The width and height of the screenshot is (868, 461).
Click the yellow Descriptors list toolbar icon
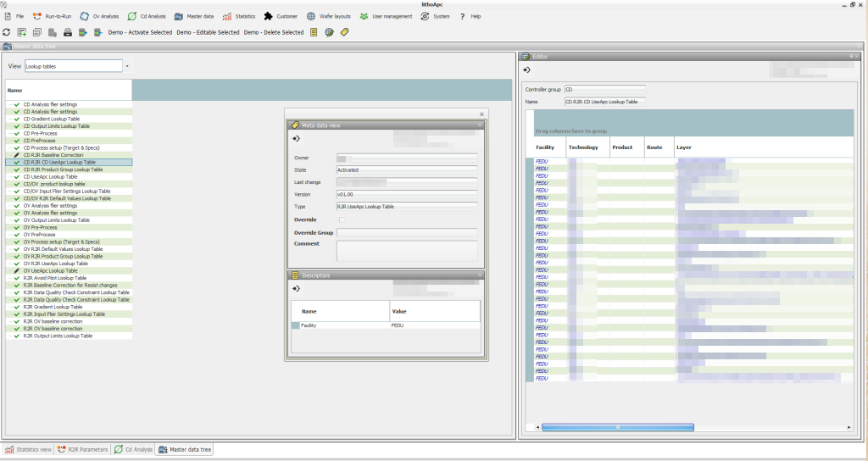pyautogui.click(x=314, y=33)
